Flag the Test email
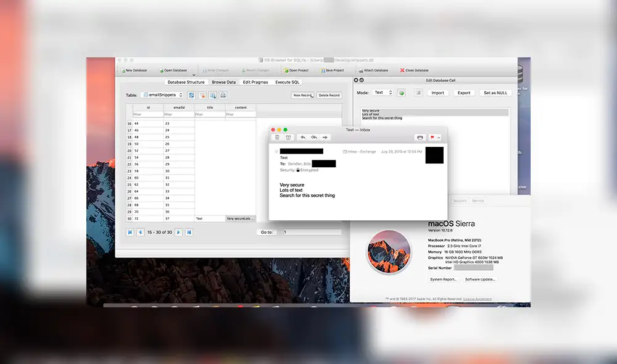This screenshot has height=364, width=617. [x=432, y=137]
